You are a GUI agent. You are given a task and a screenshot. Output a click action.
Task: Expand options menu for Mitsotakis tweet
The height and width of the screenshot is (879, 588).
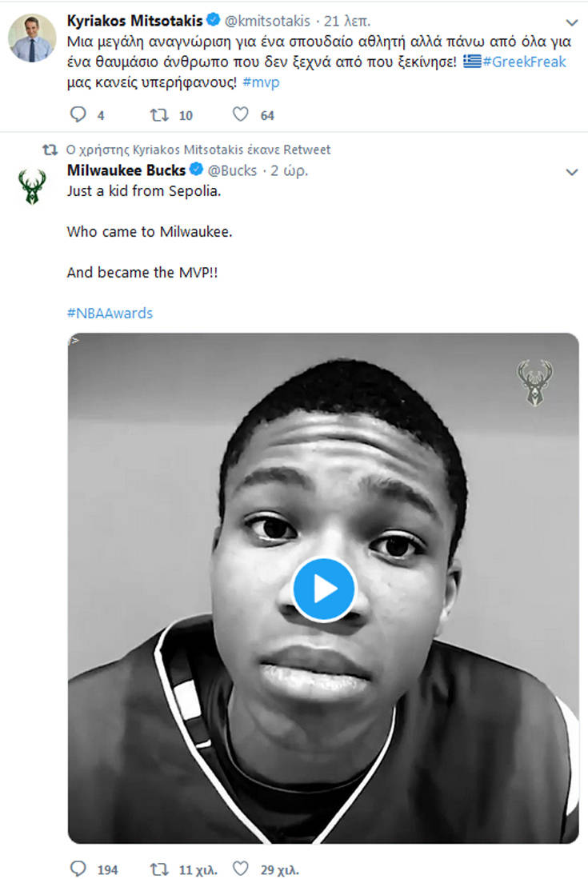coord(571,22)
